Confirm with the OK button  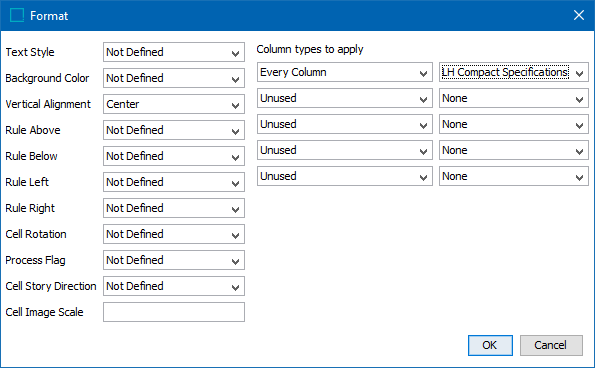click(490, 345)
